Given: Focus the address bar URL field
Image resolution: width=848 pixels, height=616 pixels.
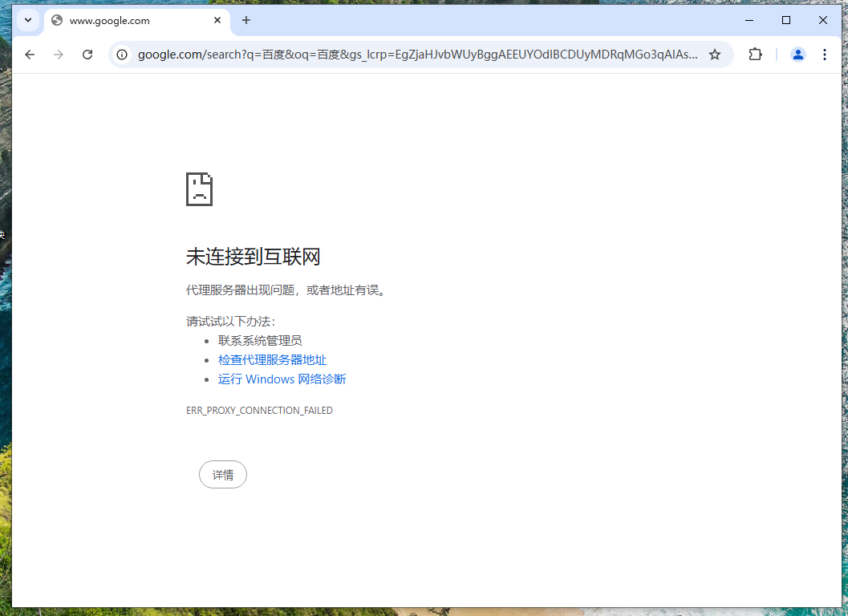Looking at the screenshot, I should coord(417,55).
